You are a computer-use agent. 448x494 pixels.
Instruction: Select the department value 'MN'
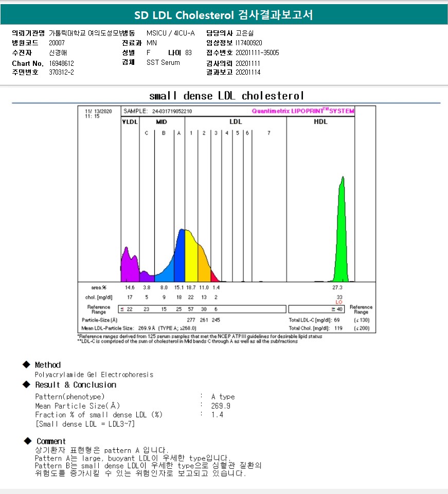click(x=152, y=43)
